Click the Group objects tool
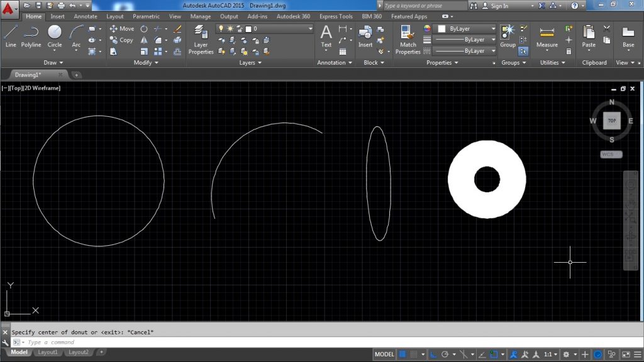The width and height of the screenshot is (644, 362). [x=508, y=36]
